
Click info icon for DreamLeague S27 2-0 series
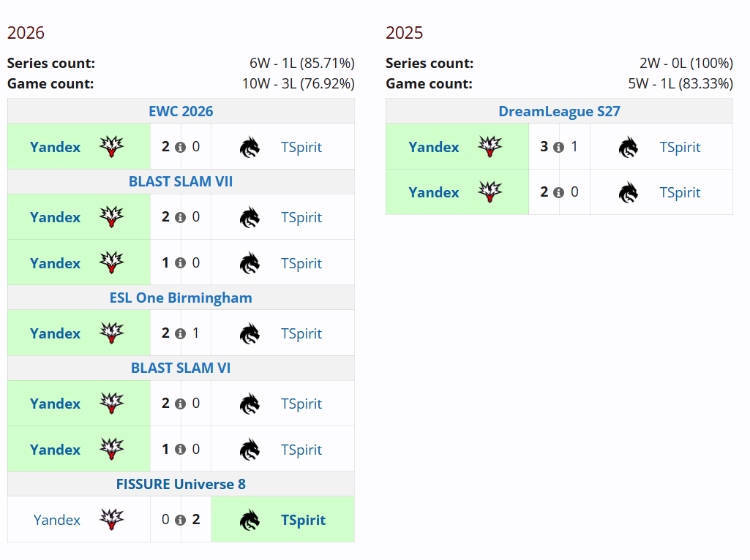pyautogui.click(x=559, y=192)
